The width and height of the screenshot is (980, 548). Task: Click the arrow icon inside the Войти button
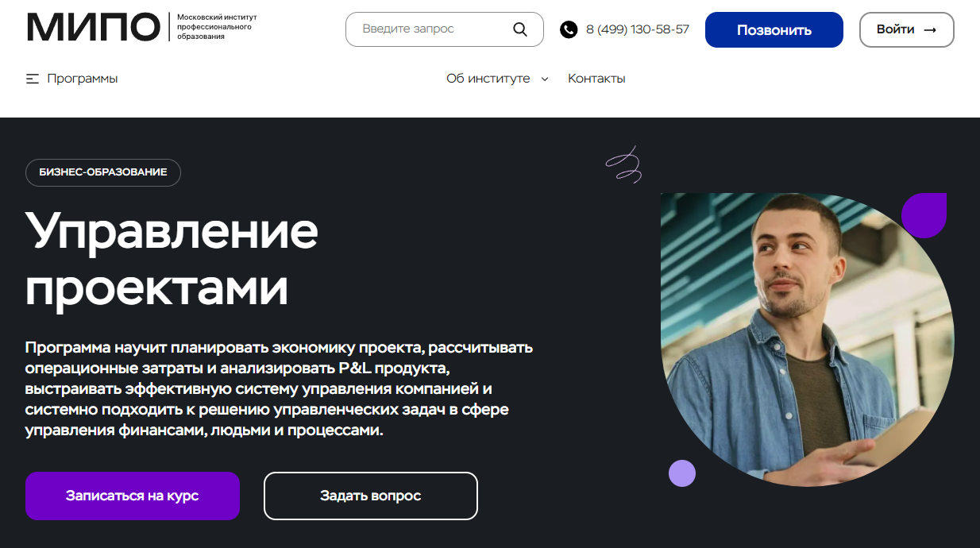coord(930,29)
